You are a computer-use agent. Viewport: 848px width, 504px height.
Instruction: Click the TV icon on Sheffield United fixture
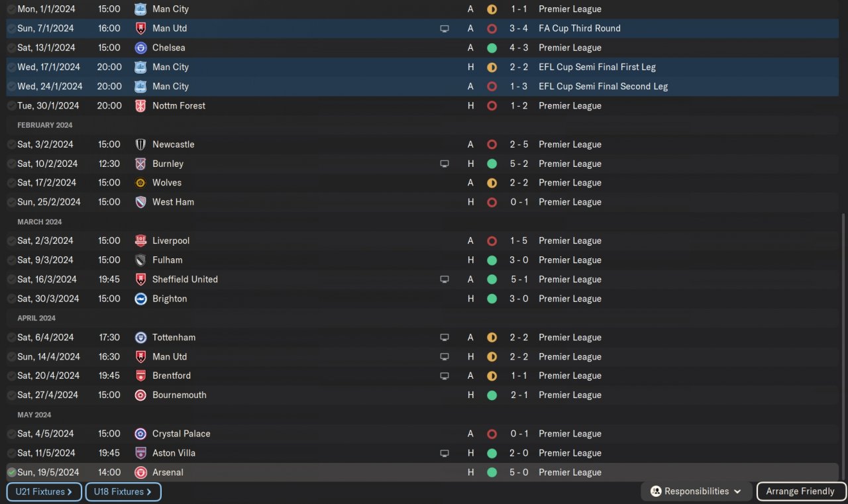coord(445,279)
